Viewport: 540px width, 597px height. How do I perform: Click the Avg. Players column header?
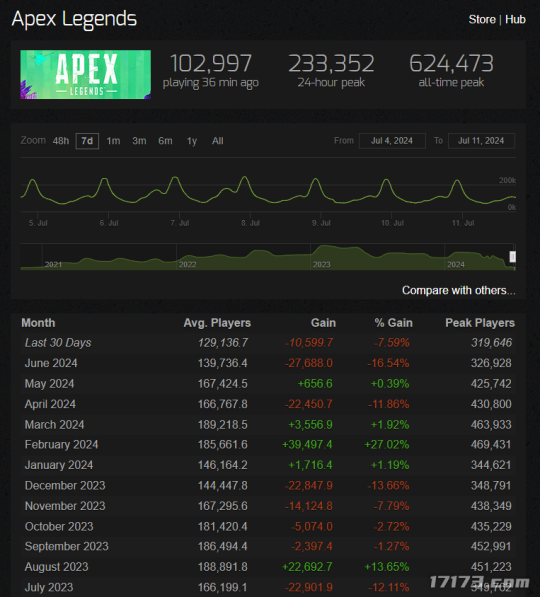[217, 323]
